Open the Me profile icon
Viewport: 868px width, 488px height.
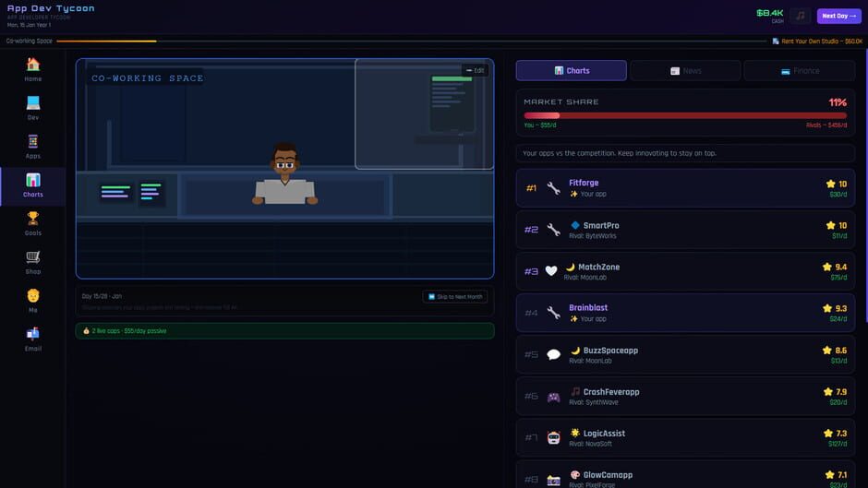tap(32, 295)
